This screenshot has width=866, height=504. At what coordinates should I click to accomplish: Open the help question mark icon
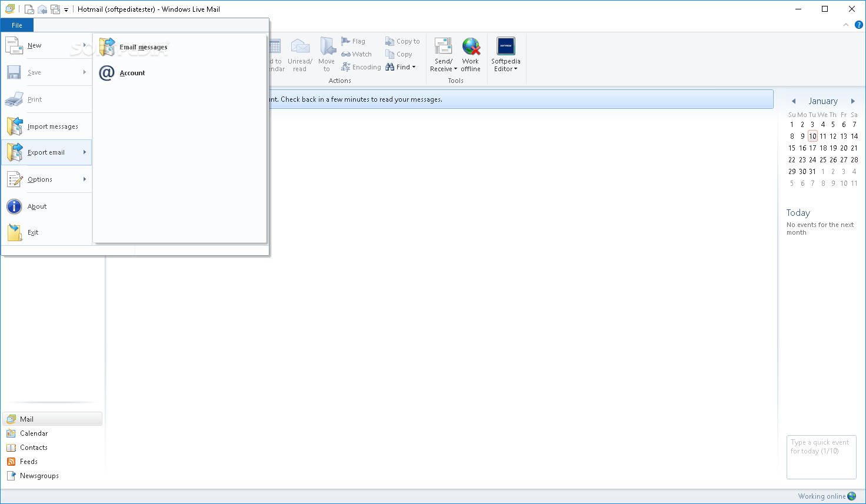pyautogui.click(x=859, y=25)
